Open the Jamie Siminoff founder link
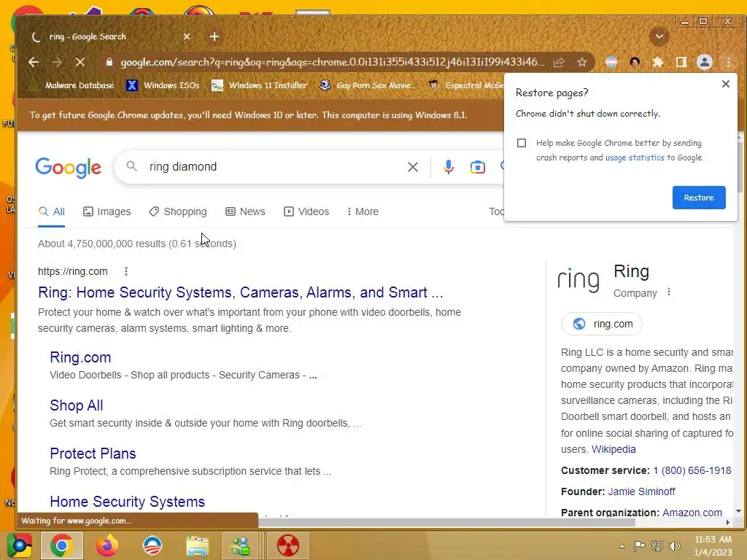The height and width of the screenshot is (560, 747). [641, 492]
